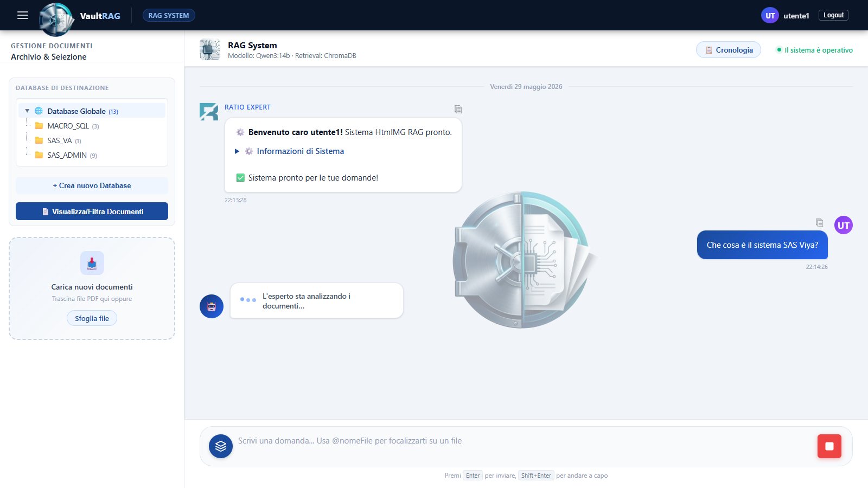This screenshot has height=488, width=868.
Task: Log out using the Logout button
Action: pos(833,15)
